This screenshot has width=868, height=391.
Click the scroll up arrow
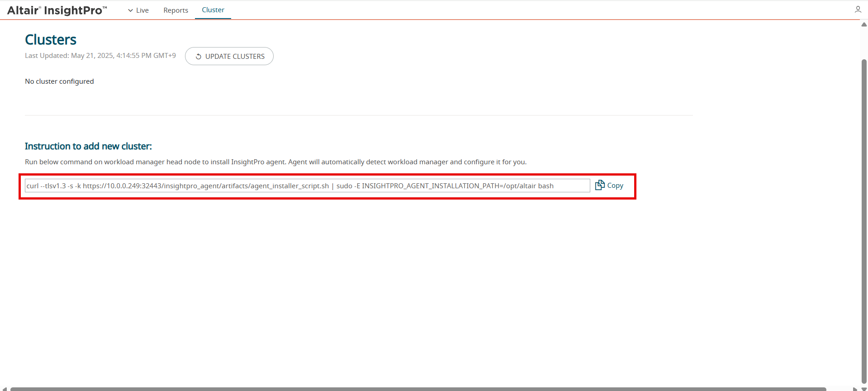click(864, 24)
